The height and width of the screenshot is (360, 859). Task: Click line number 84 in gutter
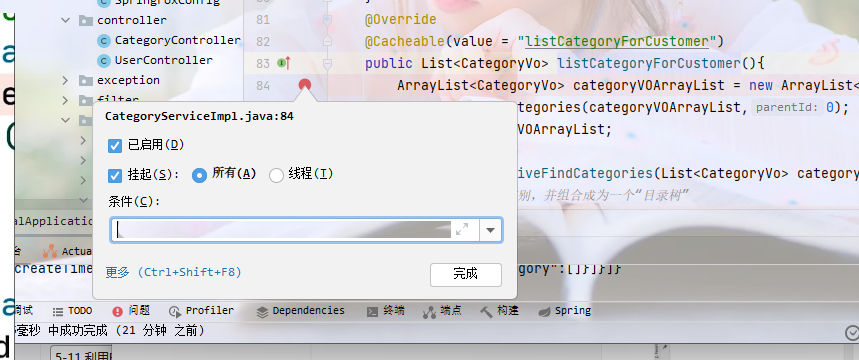click(x=263, y=85)
